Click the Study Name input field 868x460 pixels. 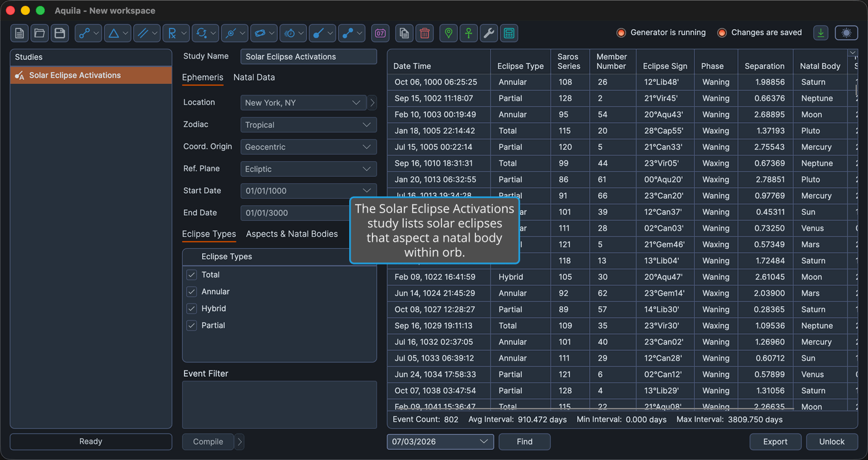click(x=308, y=57)
